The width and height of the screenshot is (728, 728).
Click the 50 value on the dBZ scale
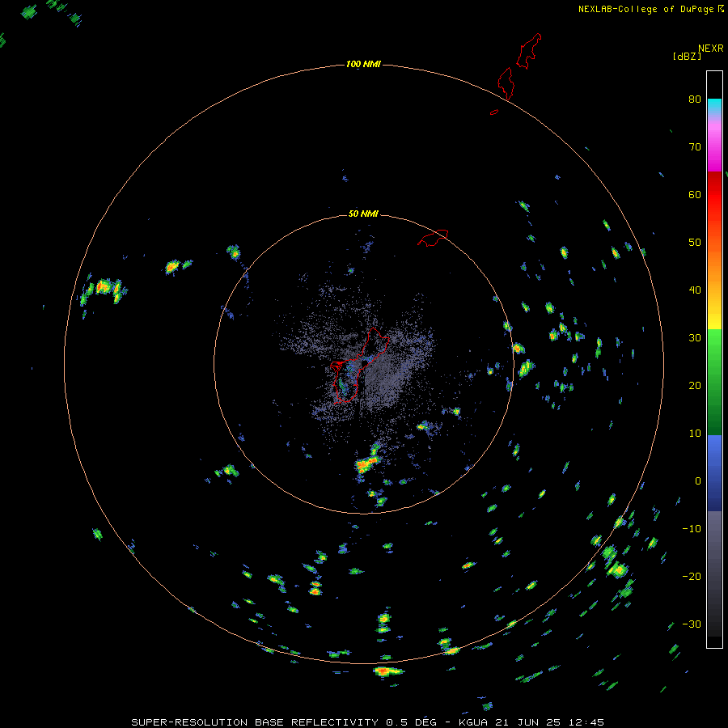(695, 243)
